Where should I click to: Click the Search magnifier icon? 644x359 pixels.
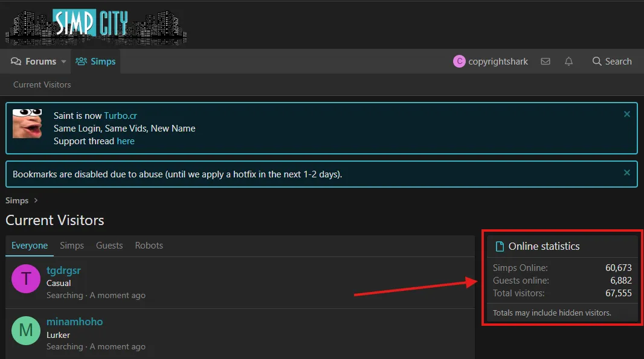595,61
